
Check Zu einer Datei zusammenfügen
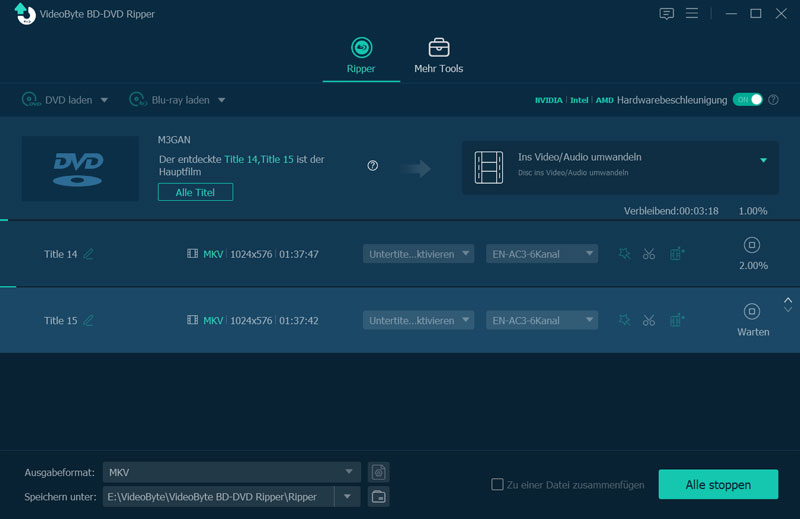click(x=497, y=485)
